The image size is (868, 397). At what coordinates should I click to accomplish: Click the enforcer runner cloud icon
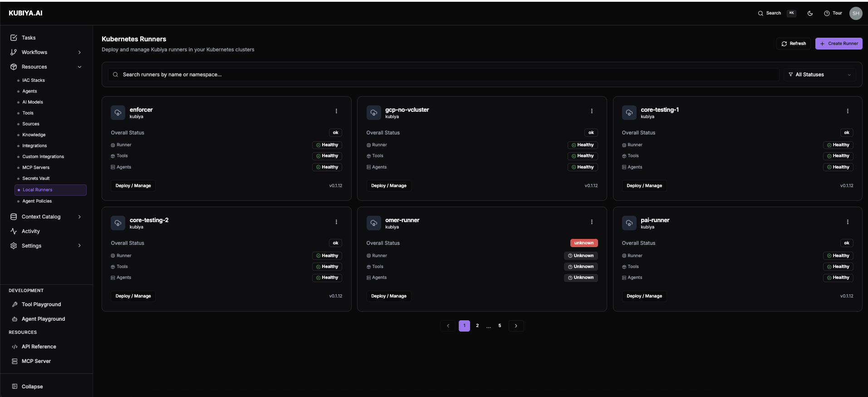tap(118, 113)
